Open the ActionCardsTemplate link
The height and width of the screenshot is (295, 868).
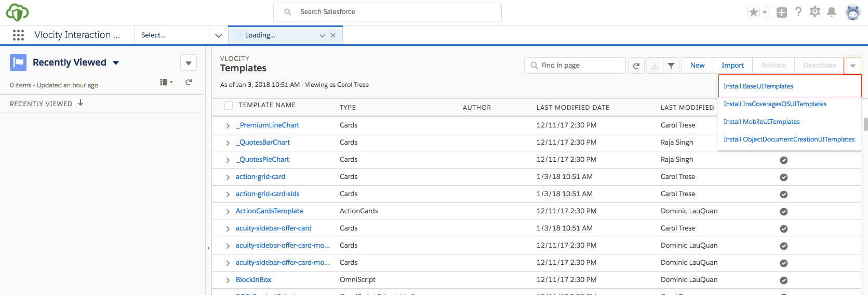click(270, 211)
